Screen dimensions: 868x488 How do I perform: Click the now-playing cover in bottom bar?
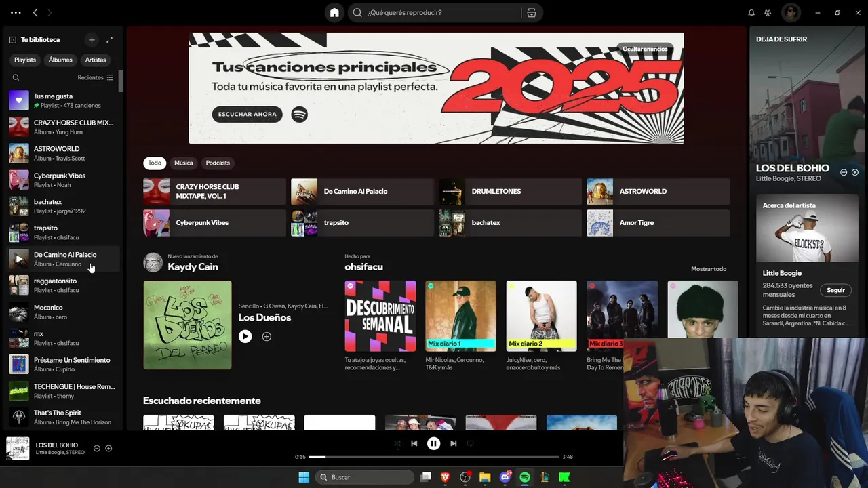tap(18, 448)
